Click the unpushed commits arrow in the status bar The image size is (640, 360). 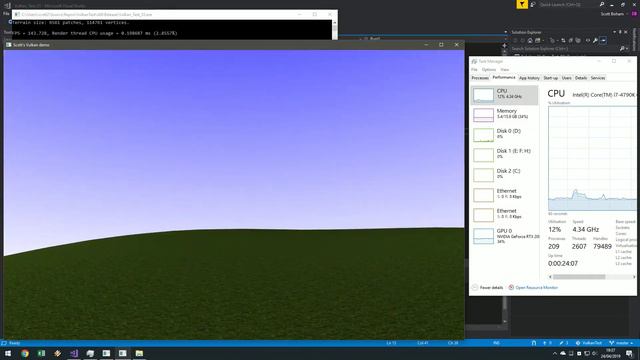tap(547, 343)
